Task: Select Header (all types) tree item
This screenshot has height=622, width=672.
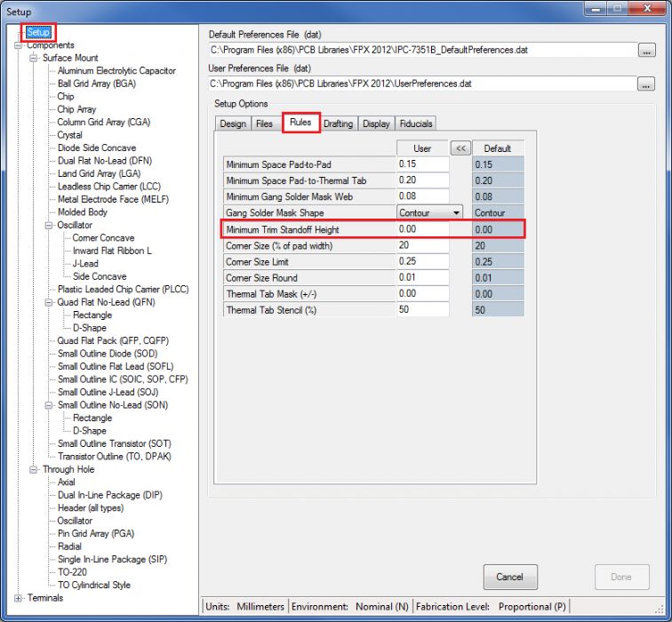Action: [x=91, y=507]
